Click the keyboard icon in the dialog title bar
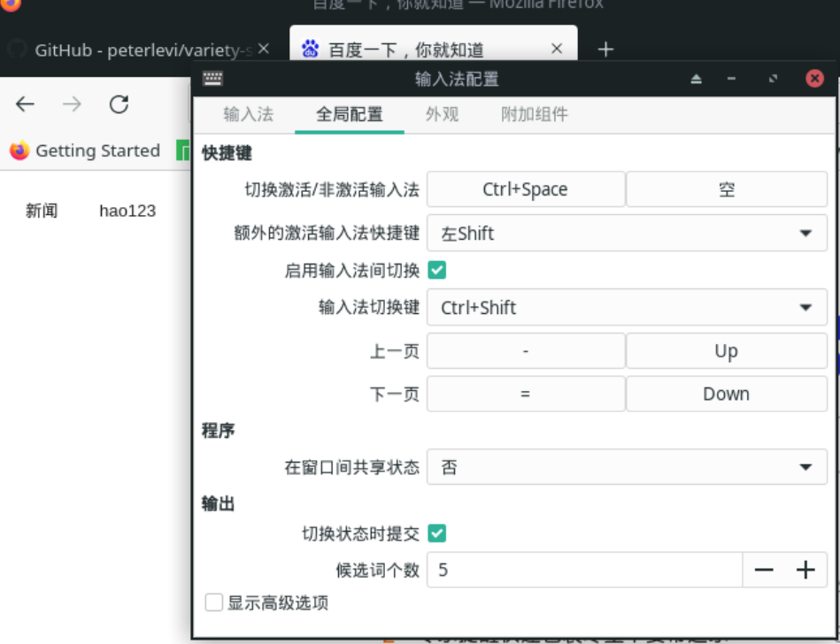The width and height of the screenshot is (840, 644). (212, 79)
